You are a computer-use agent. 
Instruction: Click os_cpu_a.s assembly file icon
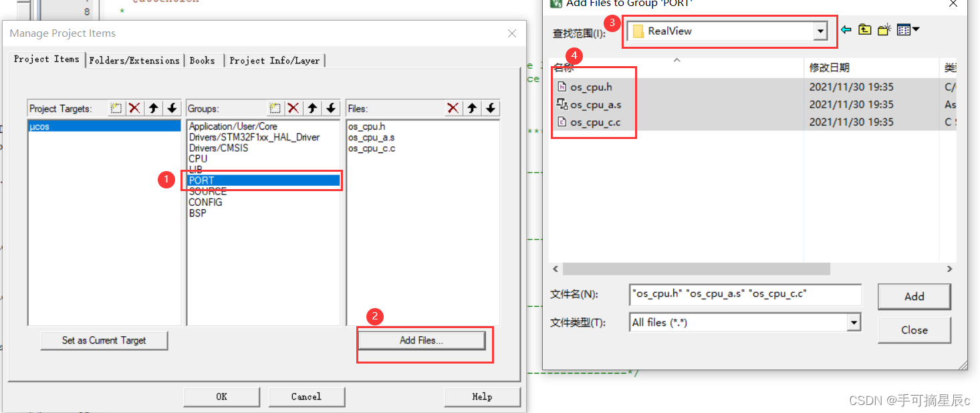562,104
